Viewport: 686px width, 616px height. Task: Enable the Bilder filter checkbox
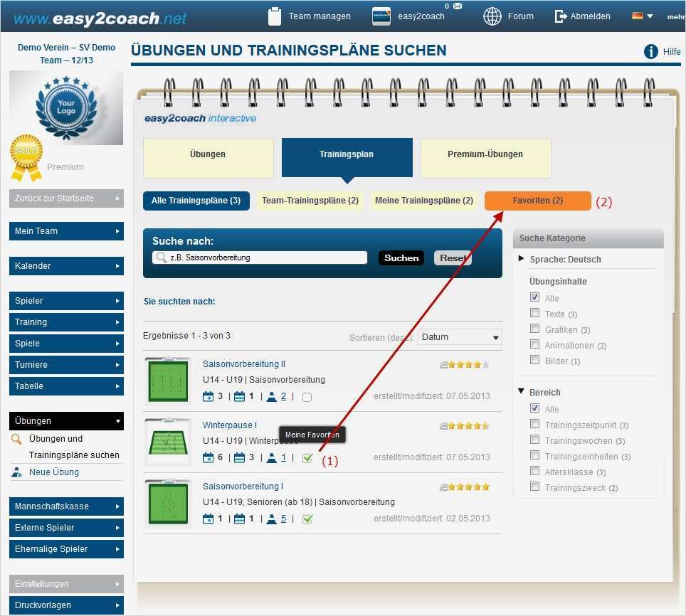pyautogui.click(x=534, y=360)
